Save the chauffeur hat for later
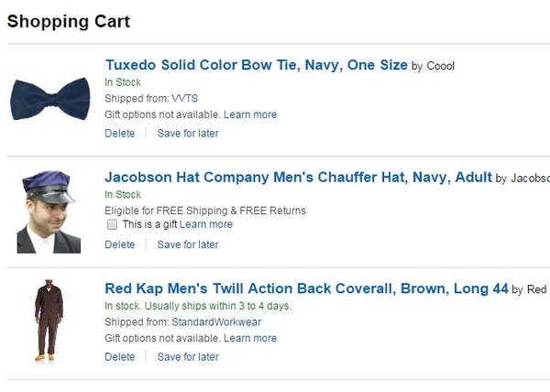This screenshot has width=550, height=392. coord(188,245)
